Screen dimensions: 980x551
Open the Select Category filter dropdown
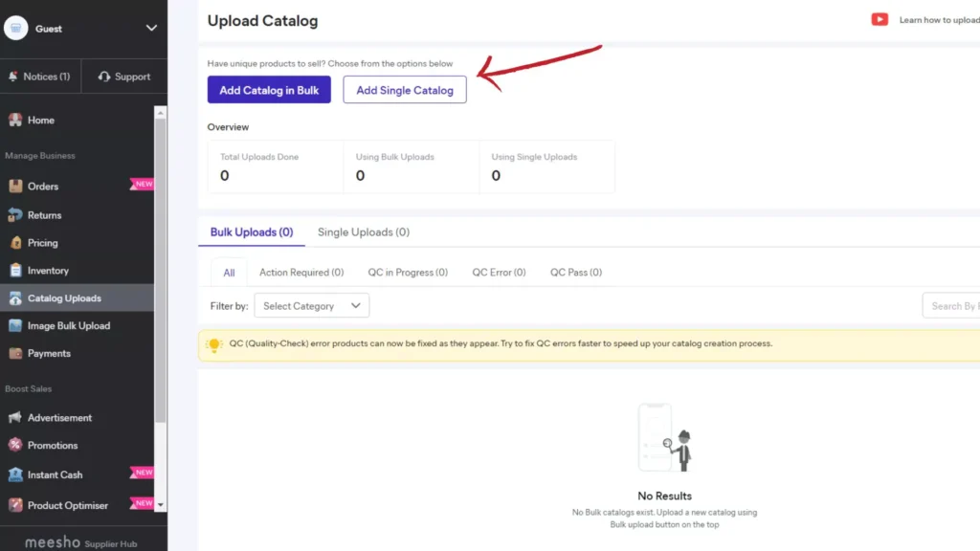tap(311, 305)
